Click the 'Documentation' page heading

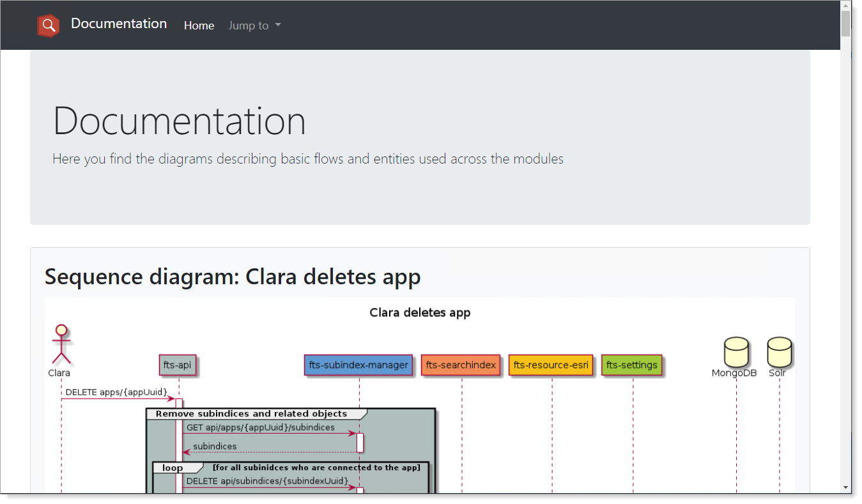coord(180,120)
